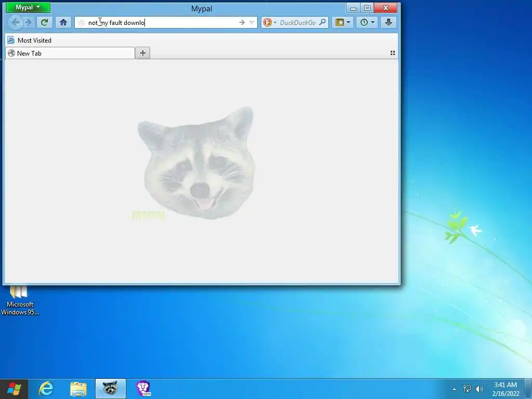Open the Home page icon
The width and height of the screenshot is (532, 399).
point(63,22)
